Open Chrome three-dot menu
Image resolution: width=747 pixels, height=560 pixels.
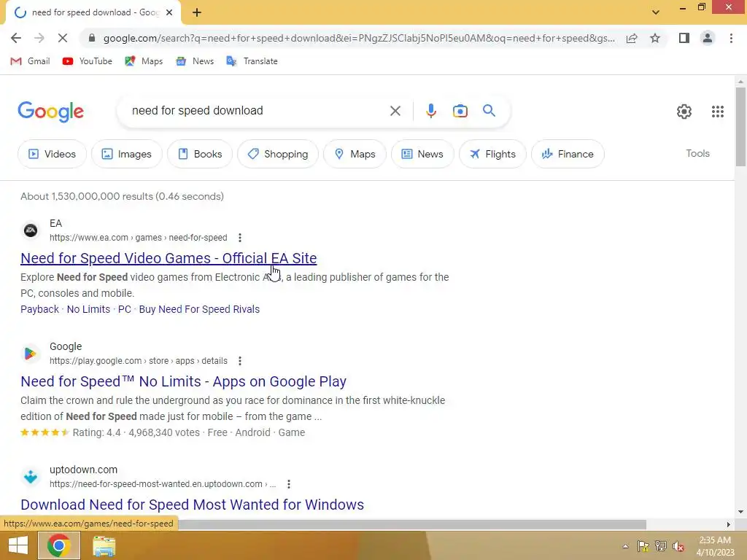pos(731,38)
